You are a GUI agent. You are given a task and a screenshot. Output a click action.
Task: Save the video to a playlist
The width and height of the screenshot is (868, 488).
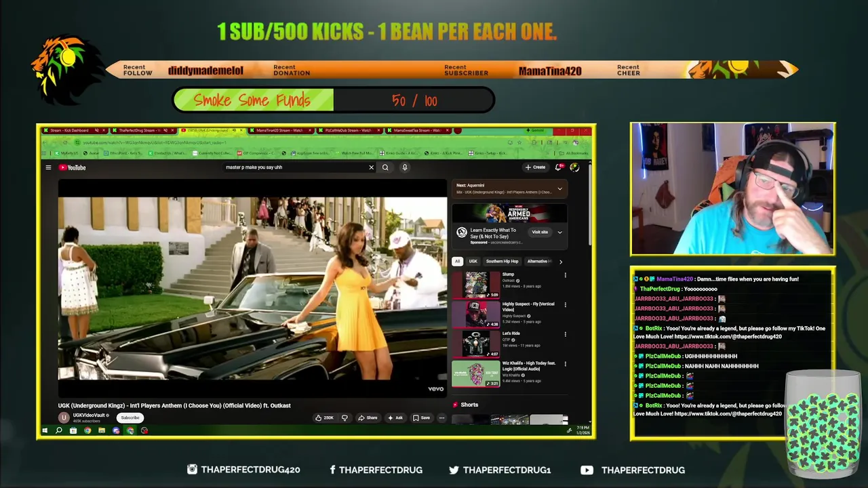[x=421, y=418]
